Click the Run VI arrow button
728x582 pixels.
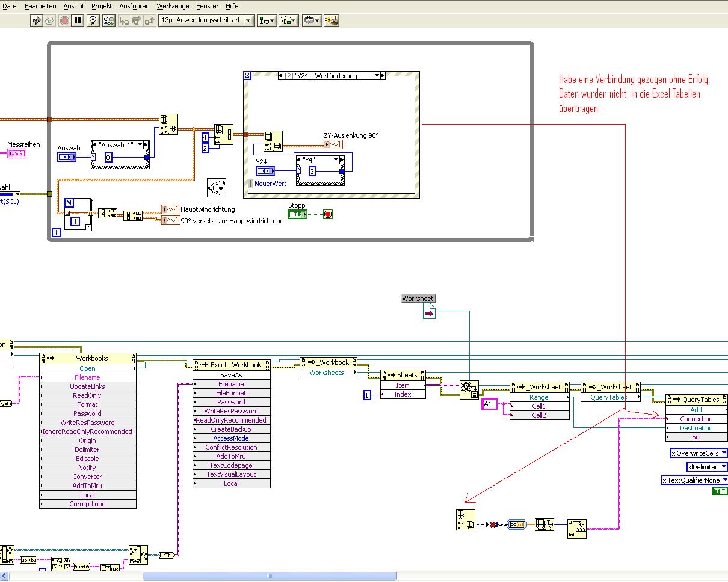(37, 20)
